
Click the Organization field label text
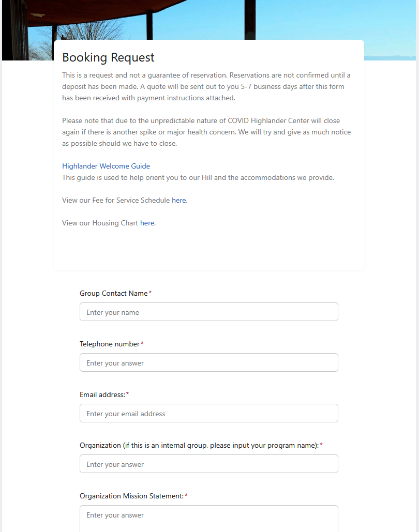(x=199, y=445)
